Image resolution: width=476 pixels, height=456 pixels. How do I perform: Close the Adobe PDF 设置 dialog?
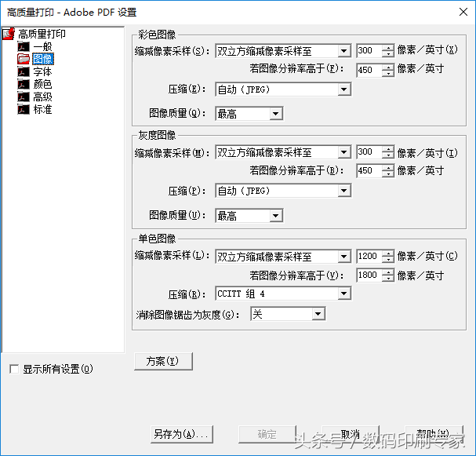463,12
